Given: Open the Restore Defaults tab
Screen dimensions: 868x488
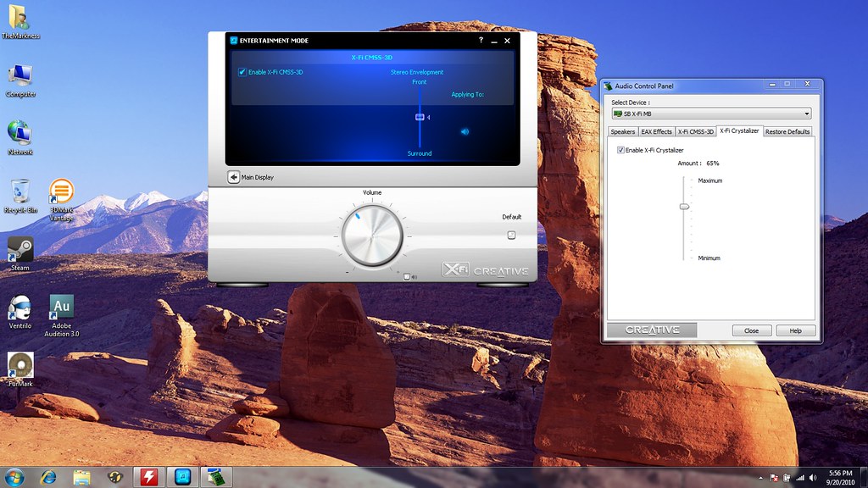Looking at the screenshot, I should [x=787, y=131].
